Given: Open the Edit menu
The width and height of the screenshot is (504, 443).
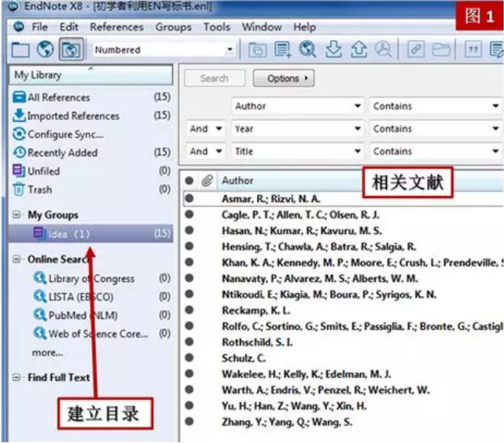Looking at the screenshot, I should pyautogui.click(x=68, y=27).
